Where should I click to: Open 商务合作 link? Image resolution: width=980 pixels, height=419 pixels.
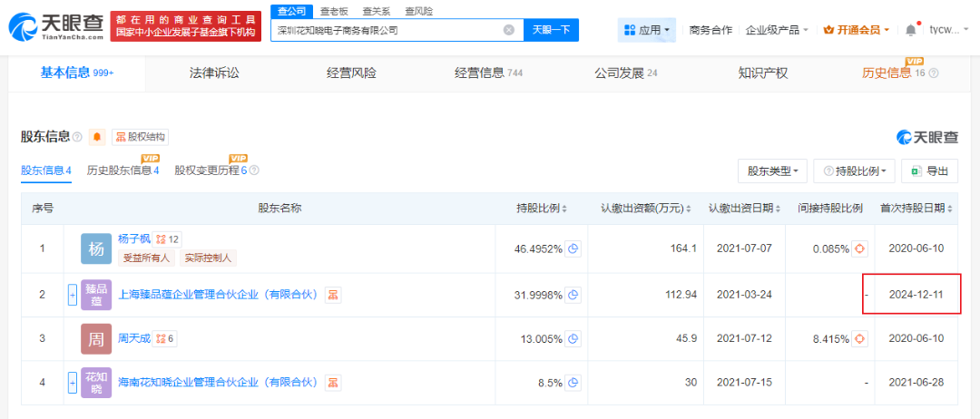coord(710,29)
